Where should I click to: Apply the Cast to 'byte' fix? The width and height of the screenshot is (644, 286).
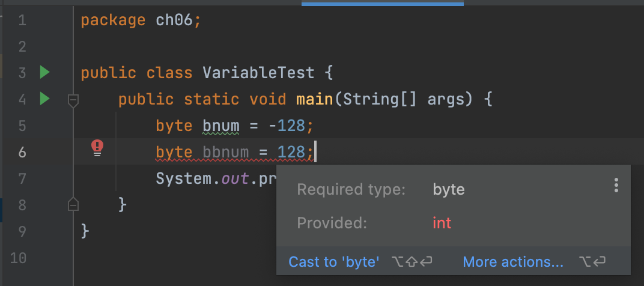tap(334, 262)
